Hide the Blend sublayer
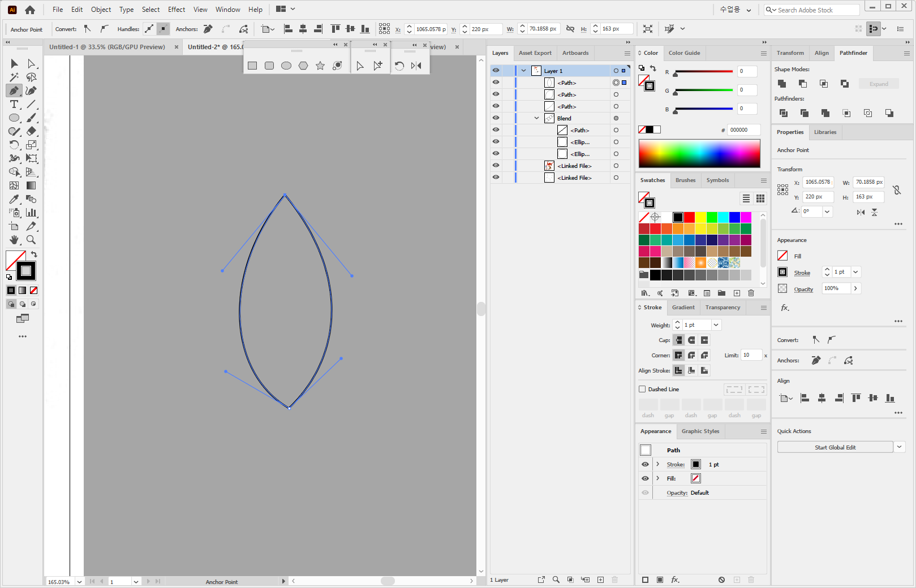The height and width of the screenshot is (588, 916). (496, 118)
